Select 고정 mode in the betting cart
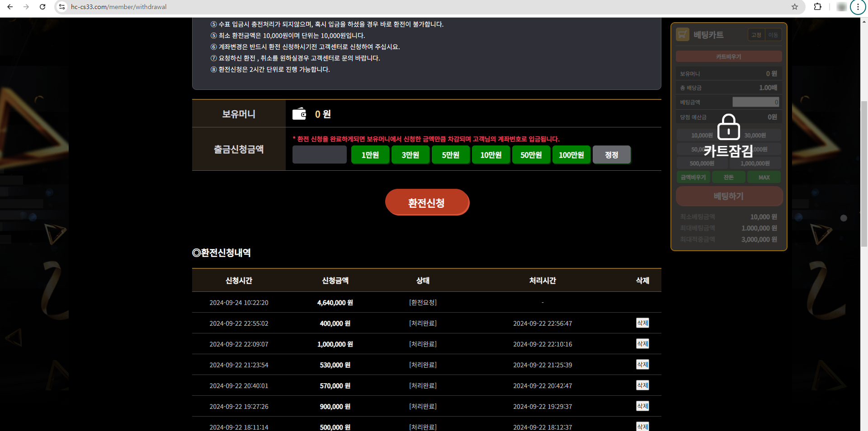The image size is (868, 431). click(x=756, y=35)
